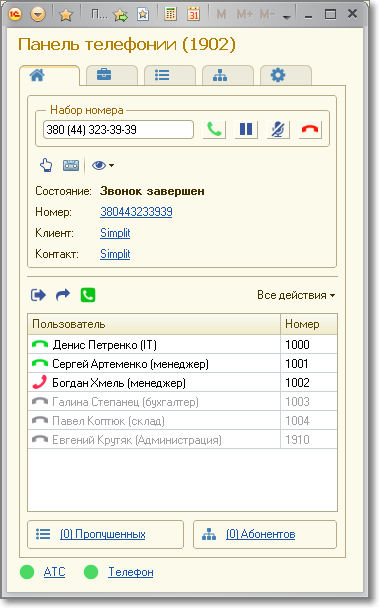Open the (0) Пропущенных link
Screen dimensions: 379x608
pos(103,534)
